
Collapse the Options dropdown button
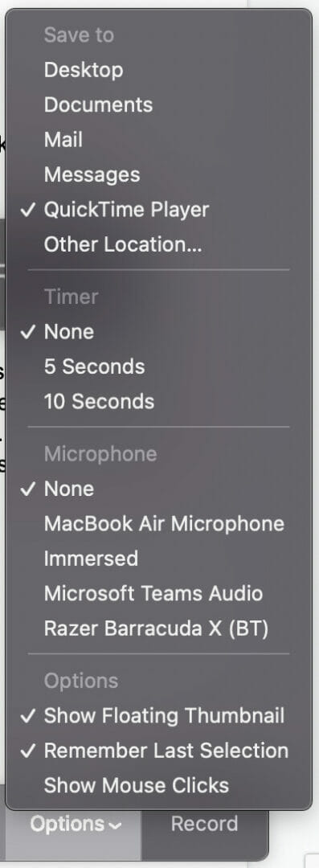pyautogui.click(x=76, y=825)
